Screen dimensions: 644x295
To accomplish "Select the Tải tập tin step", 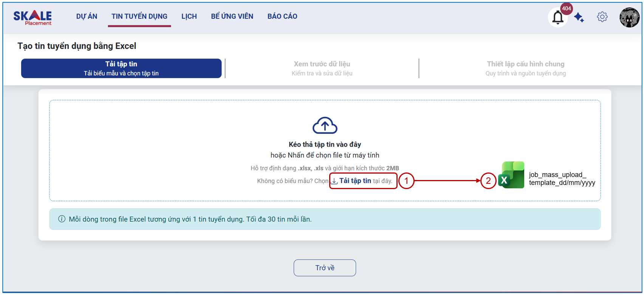I will [x=121, y=68].
